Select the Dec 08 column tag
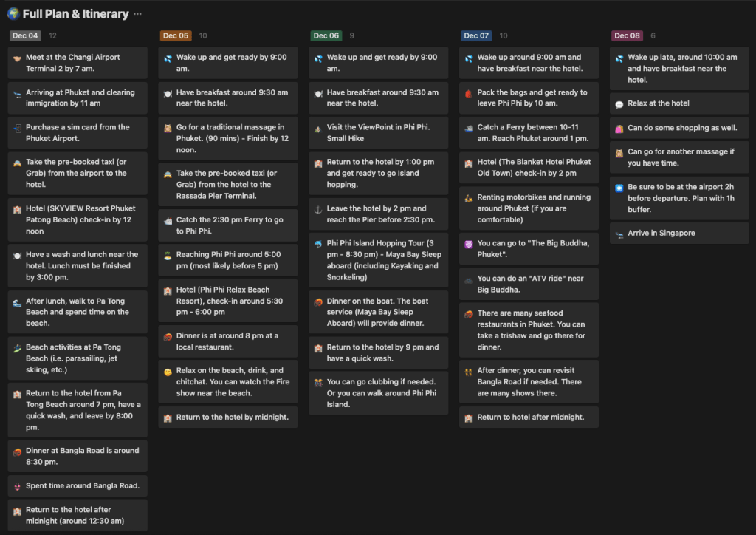The width and height of the screenshot is (756, 535). [x=627, y=35]
